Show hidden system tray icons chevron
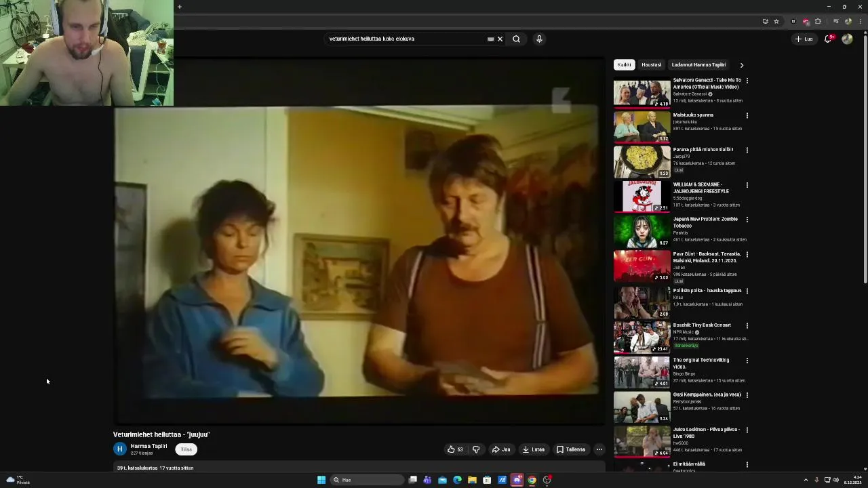Image resolution: width=868 pixels, height=488 pixels. (x=806, y=480)
